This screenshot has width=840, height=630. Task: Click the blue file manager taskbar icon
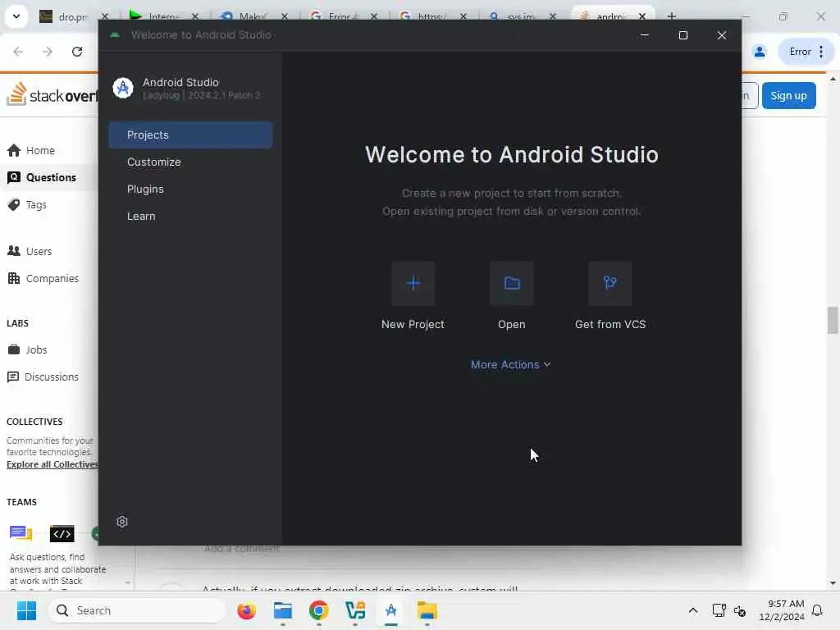click(x=283, y=610)
